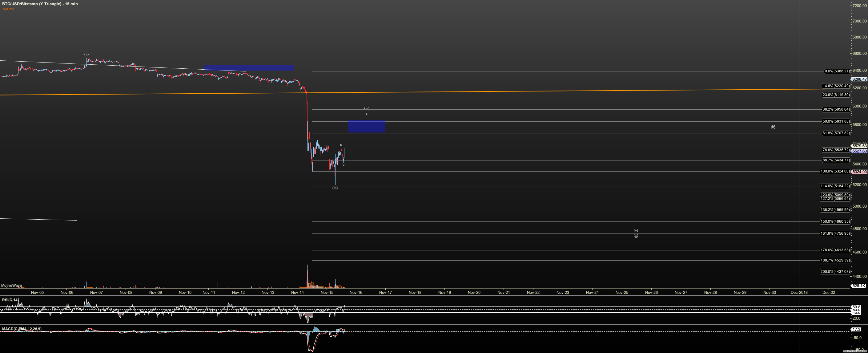The height and width of the screenshot is (353, 868).
Task: Select the blue rectangle over Nov-11 to Nov-13
Action: point(249,68)
